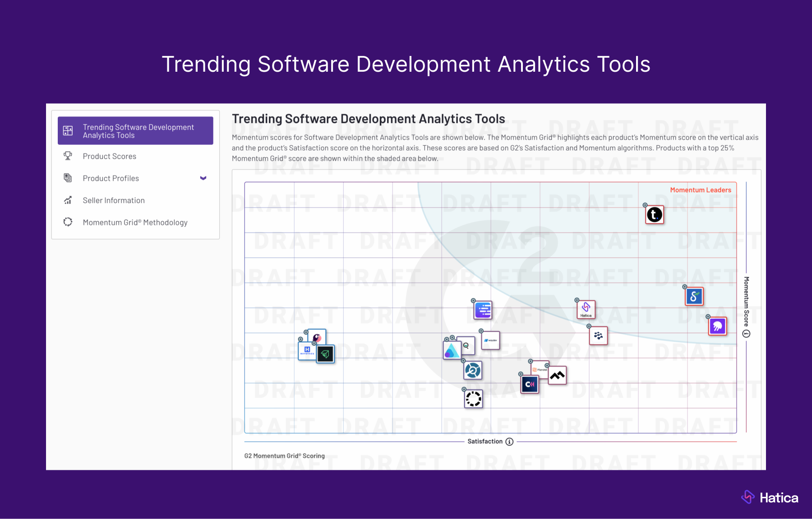
Task: Click the chart icon beside Seller Information
Action: tap(68, 200)
